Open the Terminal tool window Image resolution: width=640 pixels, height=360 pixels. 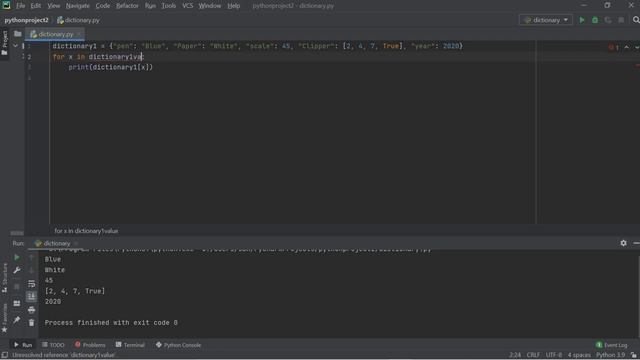coord(130,345)
